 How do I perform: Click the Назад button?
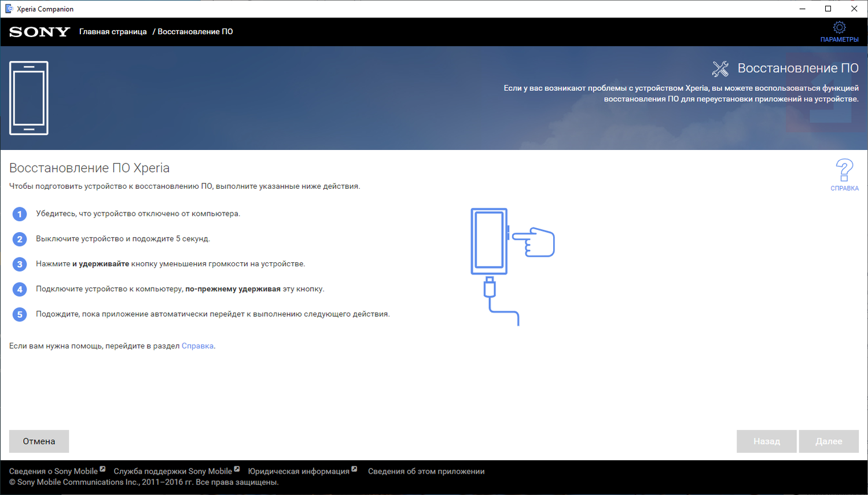point(767,441)
